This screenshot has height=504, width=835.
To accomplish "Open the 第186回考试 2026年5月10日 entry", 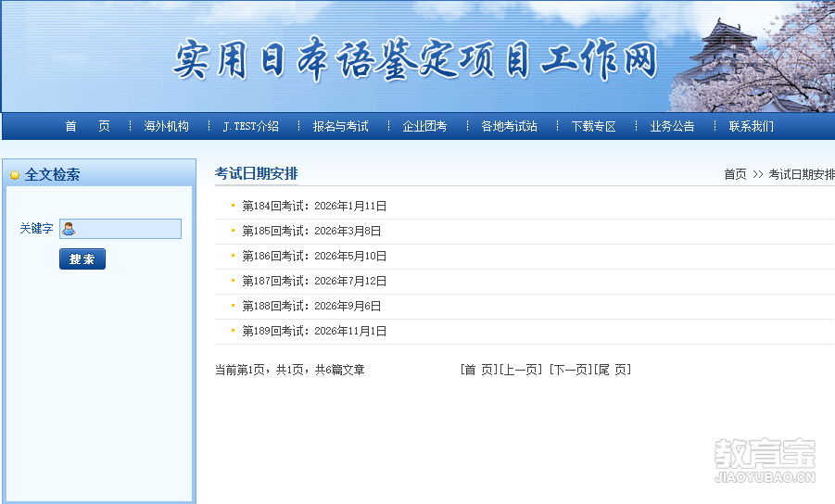I will (314, 256).
